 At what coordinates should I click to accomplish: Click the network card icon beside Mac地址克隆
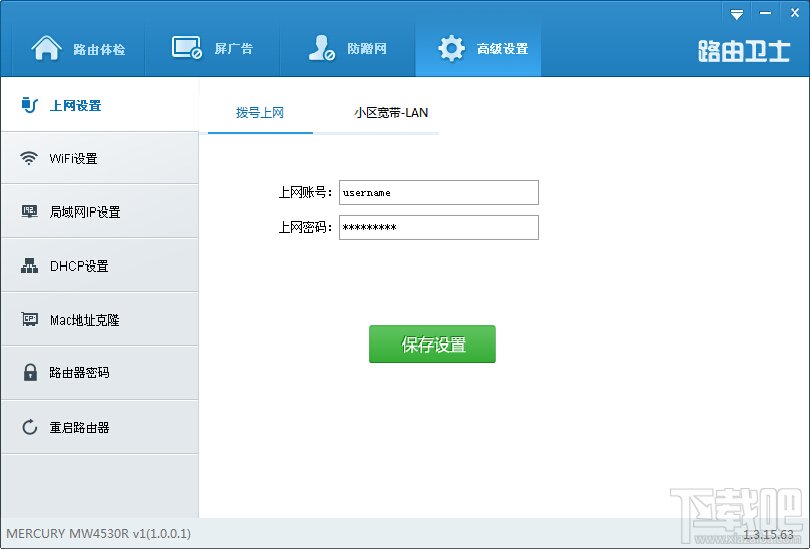coord(29,319)
